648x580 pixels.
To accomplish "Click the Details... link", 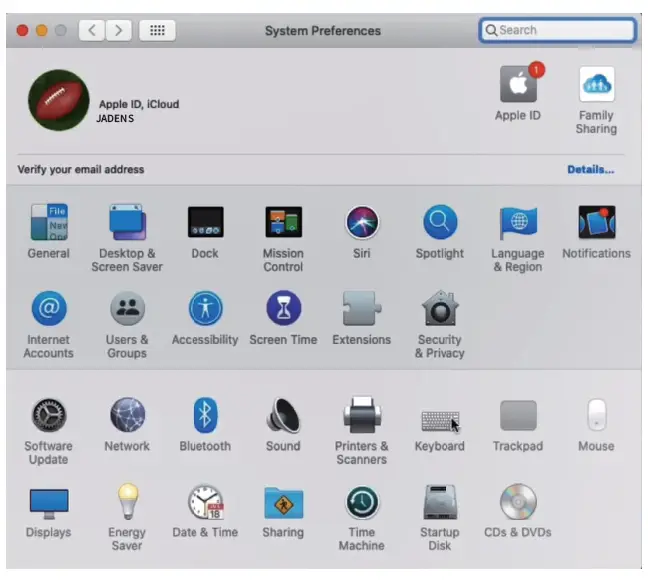I will (591, 169).
